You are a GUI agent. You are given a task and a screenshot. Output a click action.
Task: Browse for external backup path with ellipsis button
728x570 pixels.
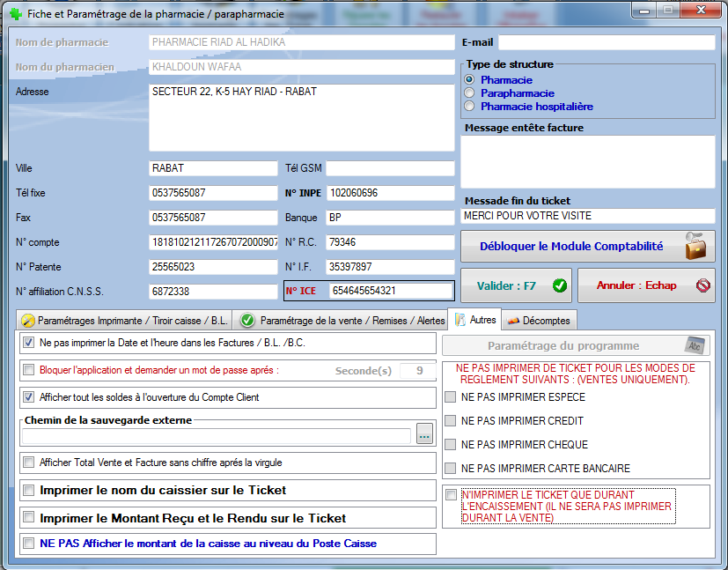[x=424, y=434]
